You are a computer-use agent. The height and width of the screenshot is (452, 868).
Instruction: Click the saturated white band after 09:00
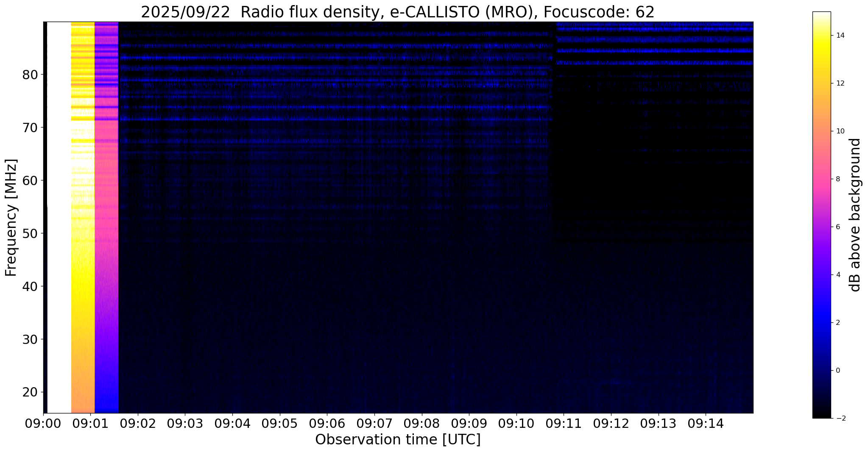59,217
